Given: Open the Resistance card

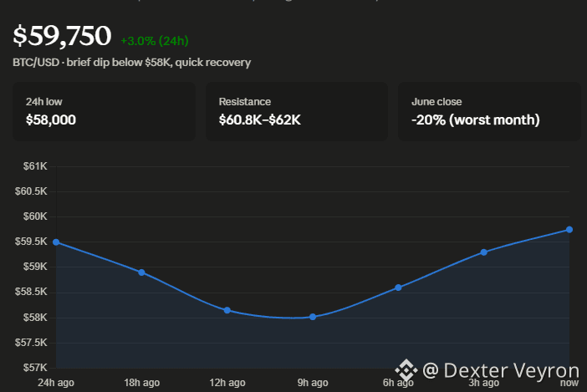Looking at the screenshot, I should 297,111.
